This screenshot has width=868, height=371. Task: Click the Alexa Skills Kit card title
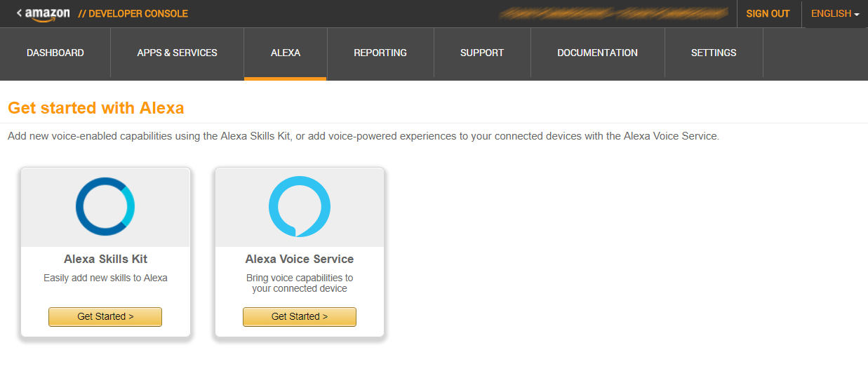tap(105, 259)
